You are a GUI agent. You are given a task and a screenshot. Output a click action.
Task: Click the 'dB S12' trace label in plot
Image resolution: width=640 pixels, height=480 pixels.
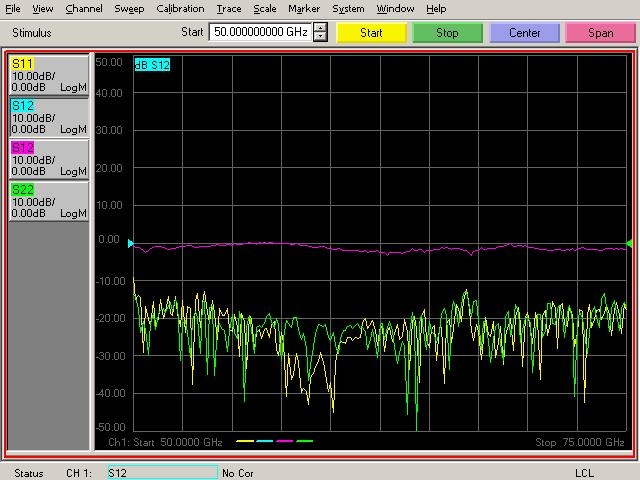152,65
